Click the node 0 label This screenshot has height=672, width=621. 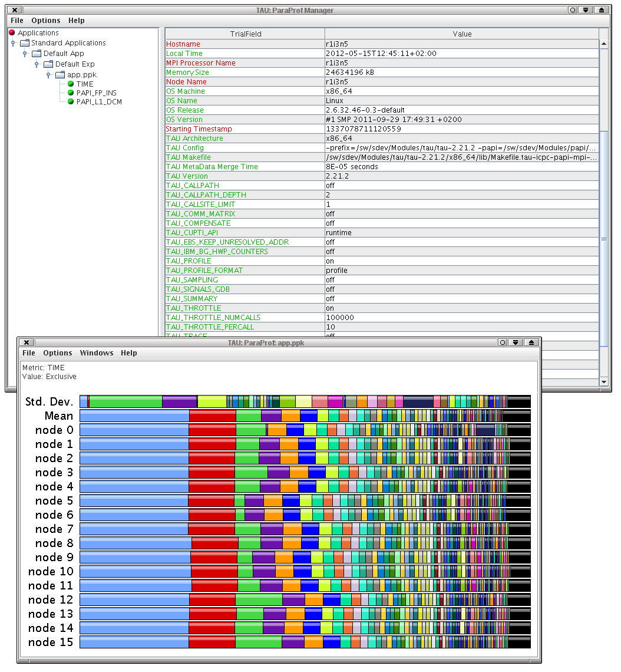(x=54, y=430)
